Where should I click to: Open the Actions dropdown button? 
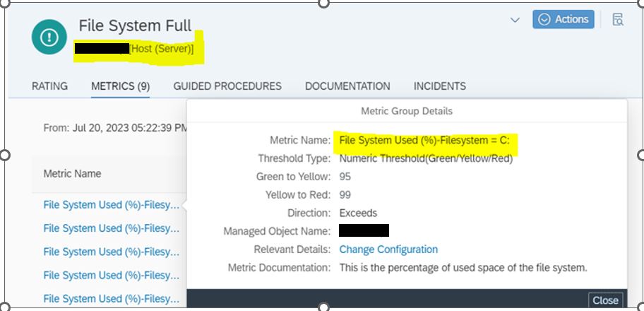tap(563, 20)
